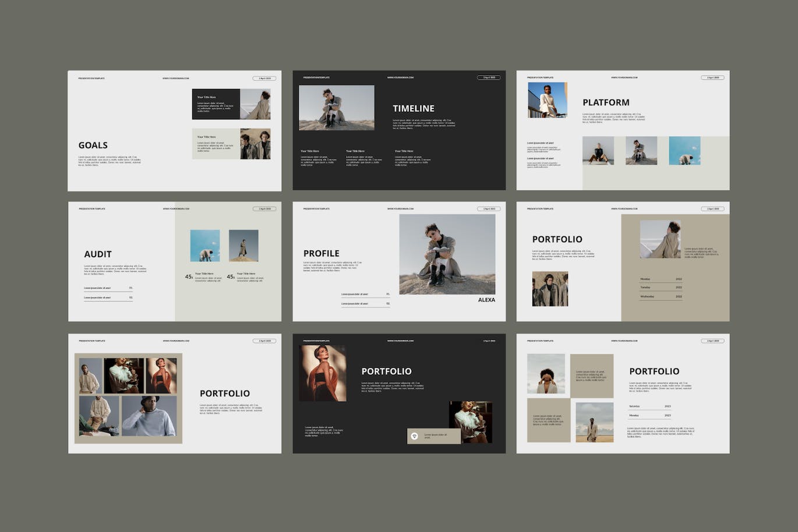
Task: Click the ALEXA name caption
Action: point(486,300)
